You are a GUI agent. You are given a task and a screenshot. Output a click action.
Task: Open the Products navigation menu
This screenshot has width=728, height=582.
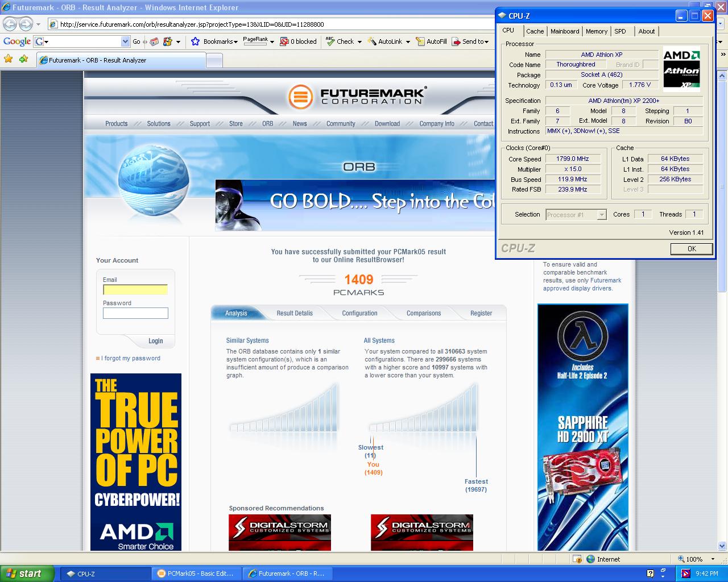point(116,123)
